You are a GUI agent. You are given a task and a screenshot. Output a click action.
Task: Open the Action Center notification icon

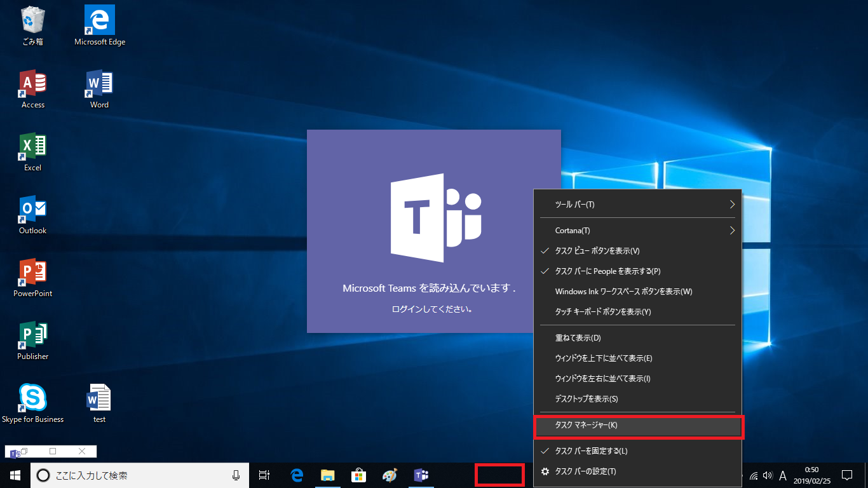point(847,475)
